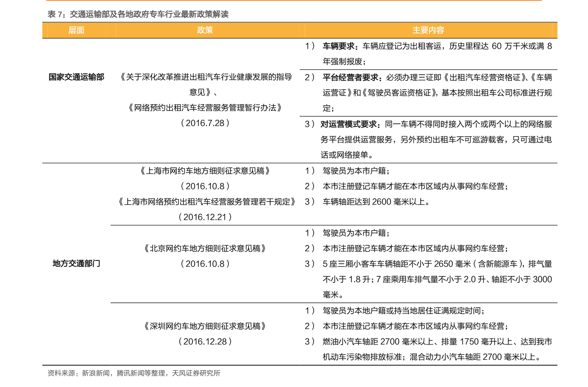Click the date (2016.12.21)

coord(205,217)
